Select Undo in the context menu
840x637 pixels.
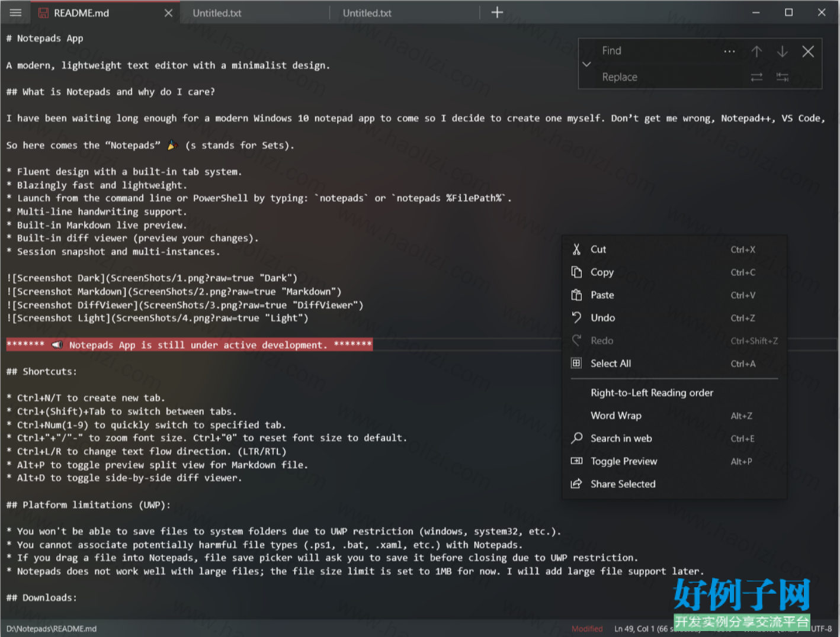pyautogui.click(x=675, y=318)
